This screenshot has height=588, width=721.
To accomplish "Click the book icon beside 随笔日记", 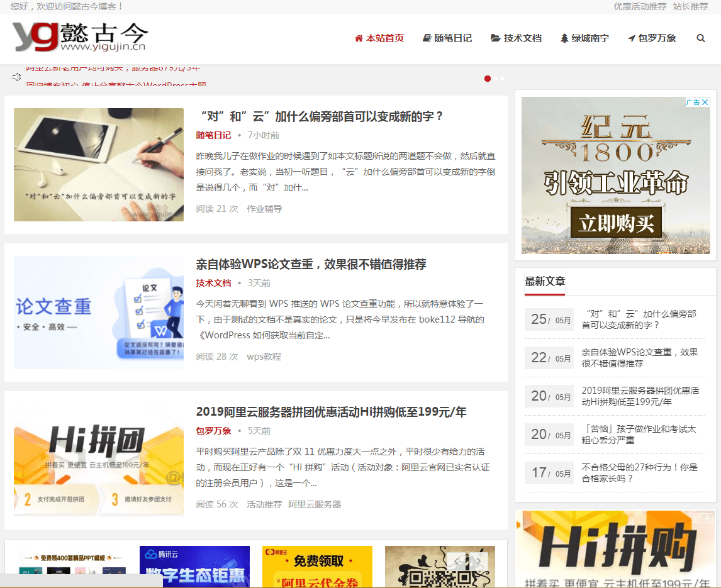I will [427, 38].
